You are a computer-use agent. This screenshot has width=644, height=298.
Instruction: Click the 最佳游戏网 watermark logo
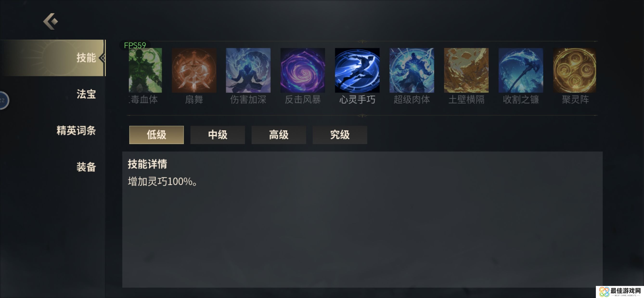tap(620, 292)
